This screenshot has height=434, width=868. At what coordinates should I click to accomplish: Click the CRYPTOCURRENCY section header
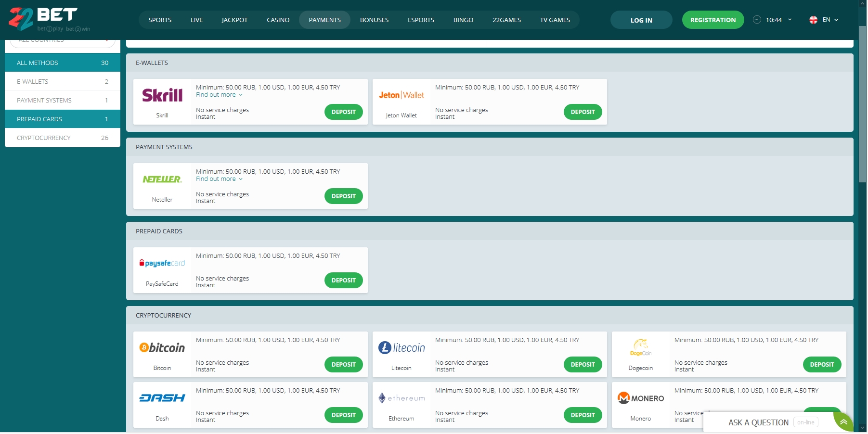pos(490,316)
